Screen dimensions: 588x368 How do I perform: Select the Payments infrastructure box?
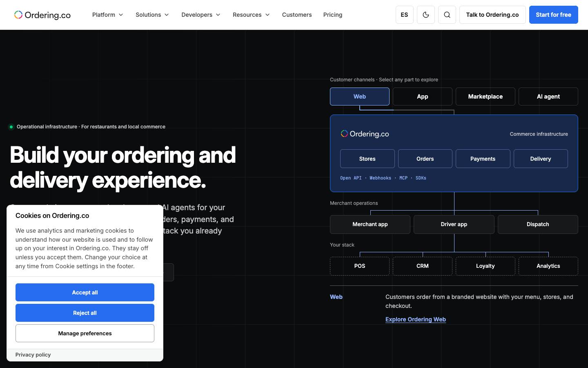tap(483, 159)
